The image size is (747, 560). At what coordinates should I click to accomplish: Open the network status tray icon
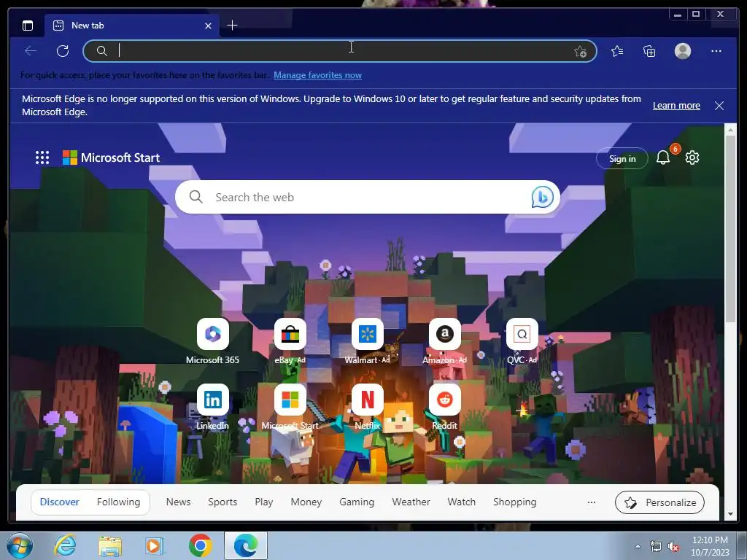point(656,546)
